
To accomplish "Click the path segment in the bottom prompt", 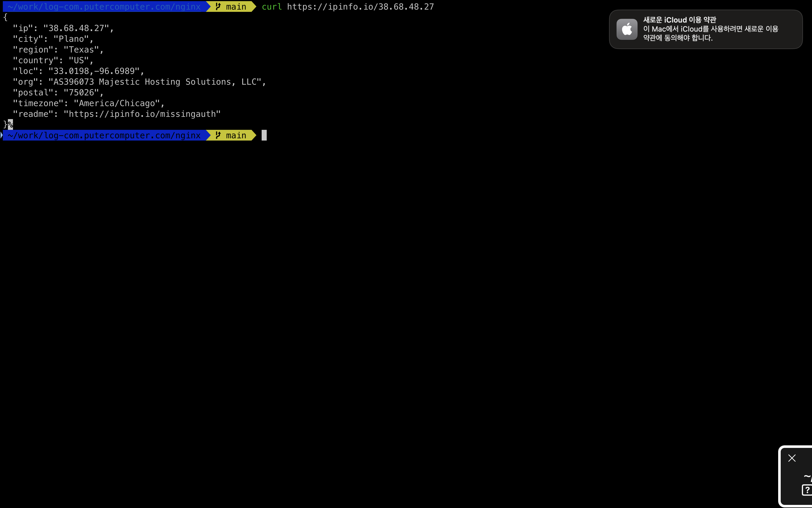I will pyautogui.click(x=104, y=135).
